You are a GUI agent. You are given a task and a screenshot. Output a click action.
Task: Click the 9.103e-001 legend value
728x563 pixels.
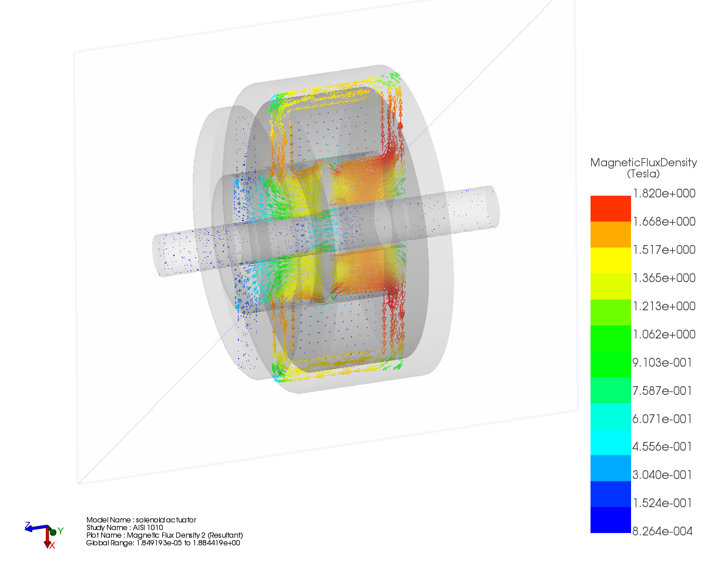[x=662, y=363]
